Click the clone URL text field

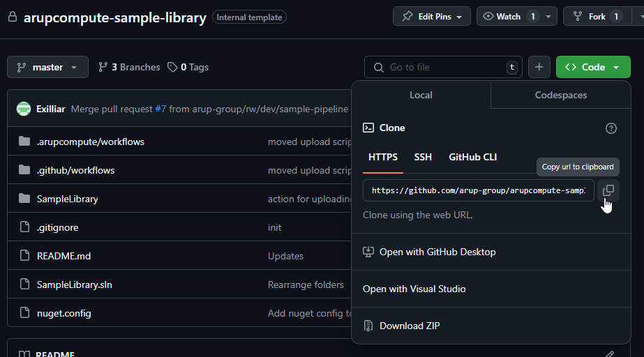point(479,190)
